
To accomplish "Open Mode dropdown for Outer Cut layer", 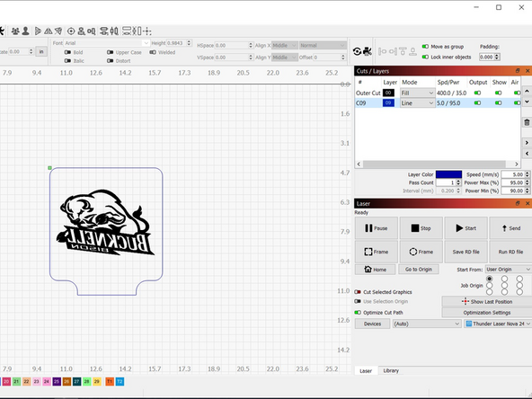I will click(x=417, y=93).
